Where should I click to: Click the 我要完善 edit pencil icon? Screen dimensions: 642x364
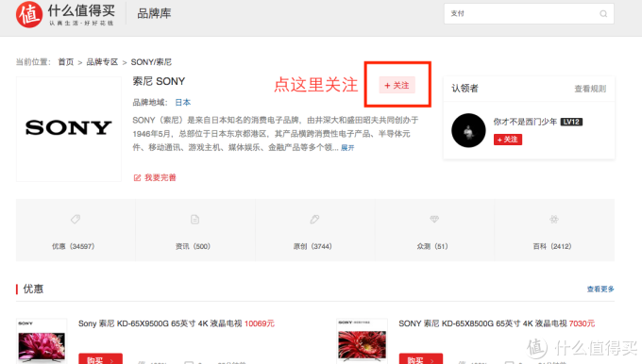(x=137, y=177)
